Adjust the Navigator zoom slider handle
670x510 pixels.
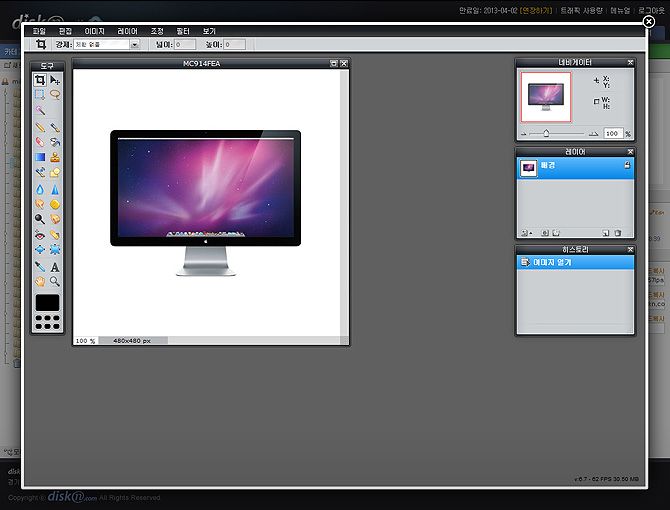click(x=546, y=133)
